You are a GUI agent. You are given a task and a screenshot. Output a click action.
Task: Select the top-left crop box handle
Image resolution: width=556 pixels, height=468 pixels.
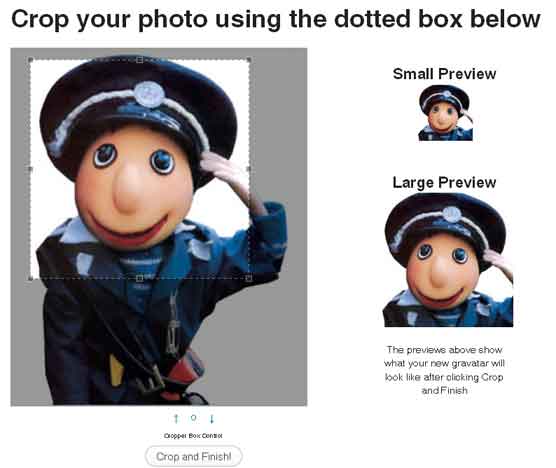click(31, 60)
